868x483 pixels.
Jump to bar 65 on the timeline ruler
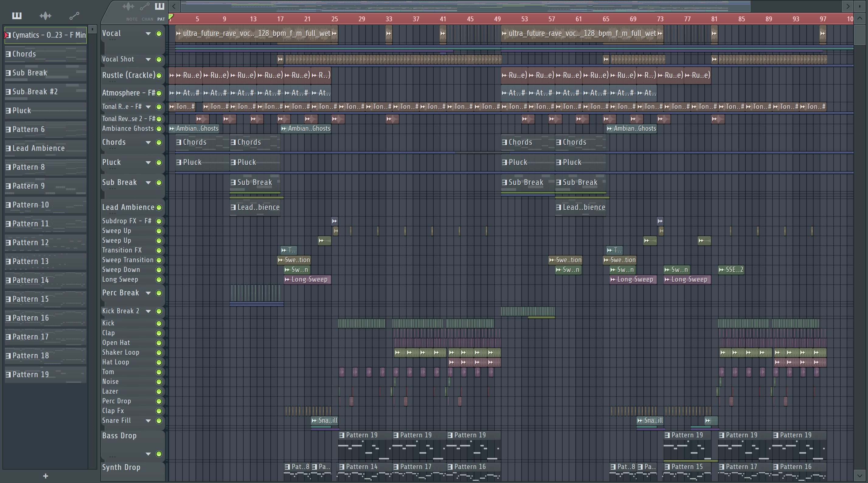coord(606,19)
